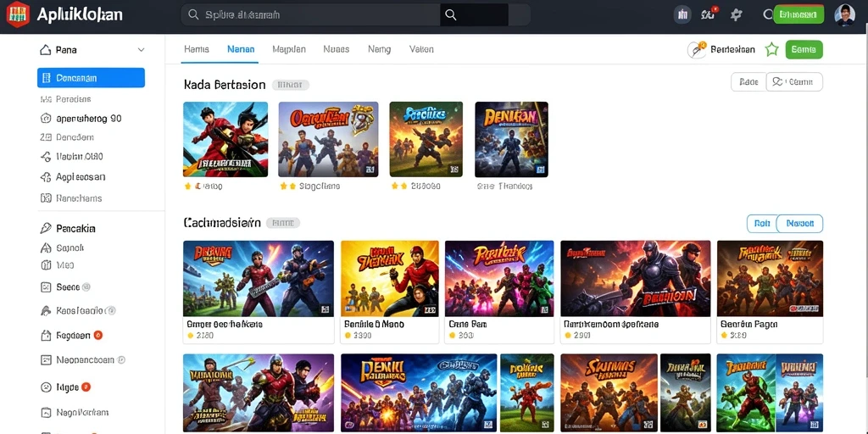
Task: Open the 'Crne Pem' game card
Action: 499,292
